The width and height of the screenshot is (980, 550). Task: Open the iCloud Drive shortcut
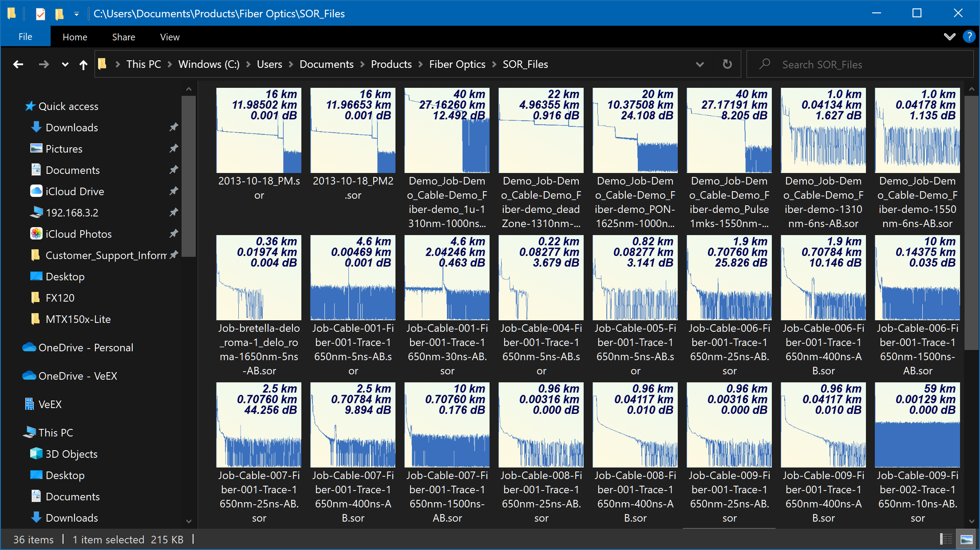click(75, 192)
